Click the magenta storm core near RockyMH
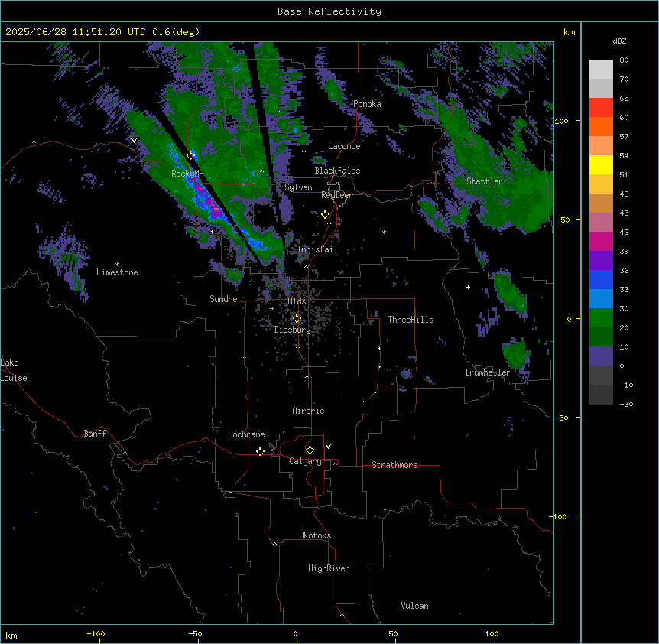659x644 pixels. coord(215,210)
